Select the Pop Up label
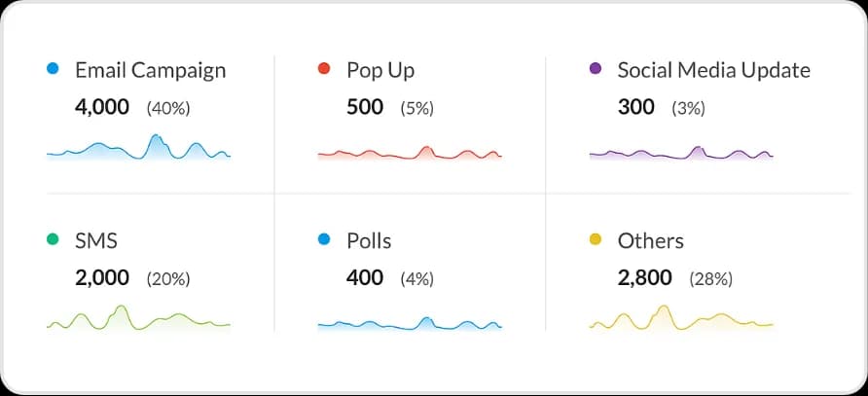The width and height of the screenshot is (868, 396). coord(380,71)
